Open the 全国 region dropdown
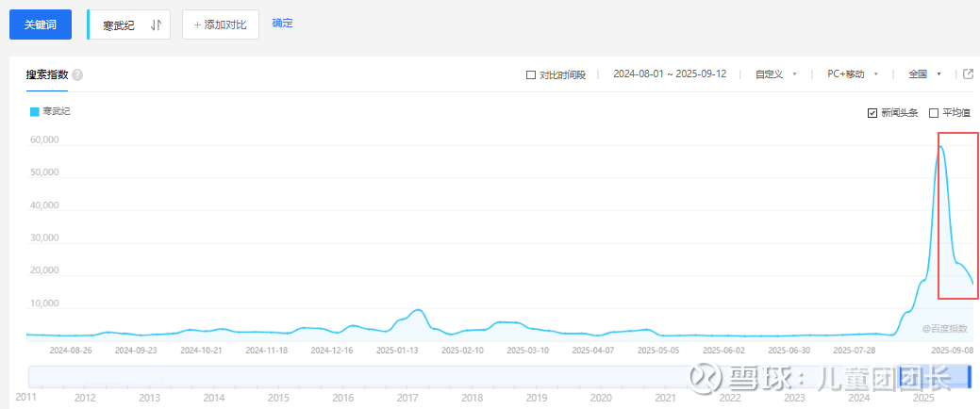This screenshot has width=980, height=409. pos(924,74)
